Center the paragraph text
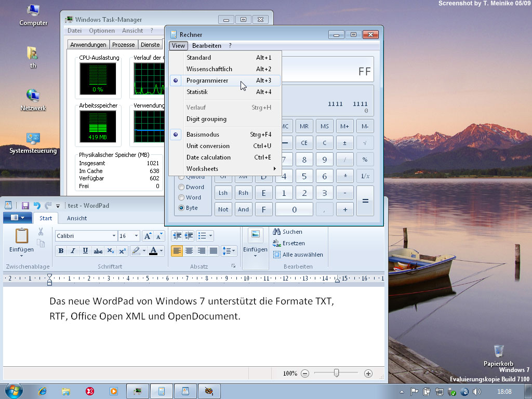 tap(189, 251)
